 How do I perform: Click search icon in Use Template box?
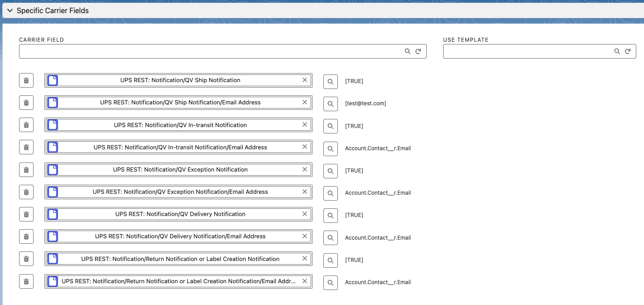coord(617,51)
